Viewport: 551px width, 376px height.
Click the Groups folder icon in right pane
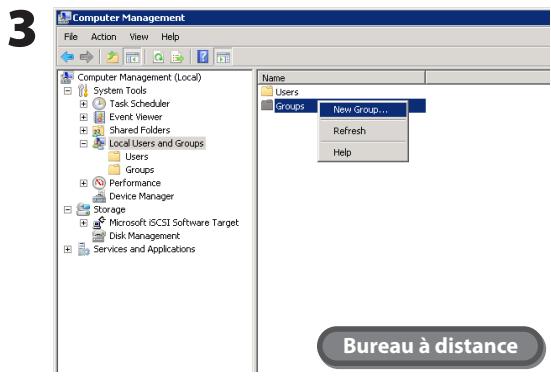(267, 105)
